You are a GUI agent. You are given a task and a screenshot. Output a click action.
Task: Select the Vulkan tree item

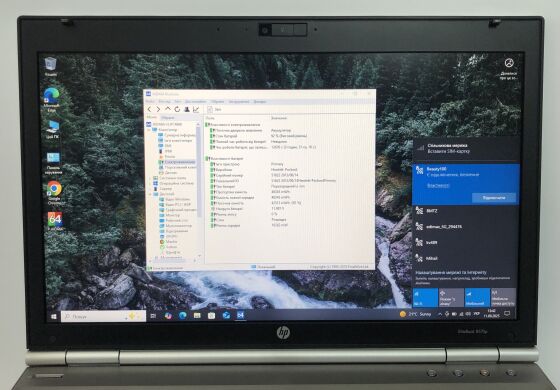pos(171,247)
